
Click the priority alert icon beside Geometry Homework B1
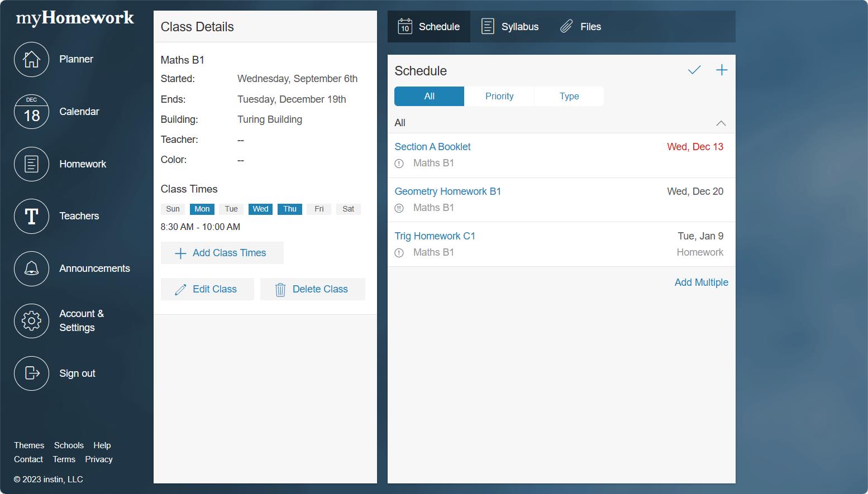(x=399, y=208)
